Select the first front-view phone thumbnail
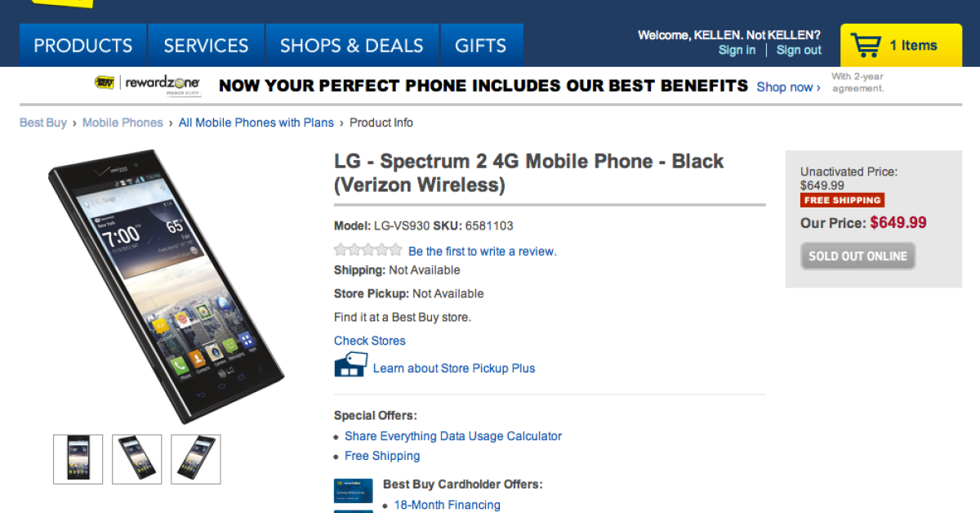The width and height of the screenshot is (980, 513). tap(78, 459)
